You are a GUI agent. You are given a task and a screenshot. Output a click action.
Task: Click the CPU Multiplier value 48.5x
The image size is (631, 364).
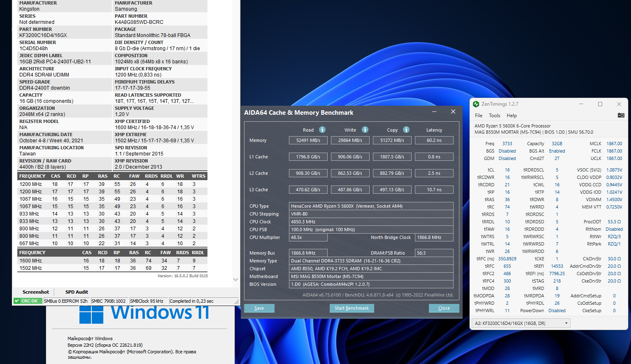[x=308, y=237]
